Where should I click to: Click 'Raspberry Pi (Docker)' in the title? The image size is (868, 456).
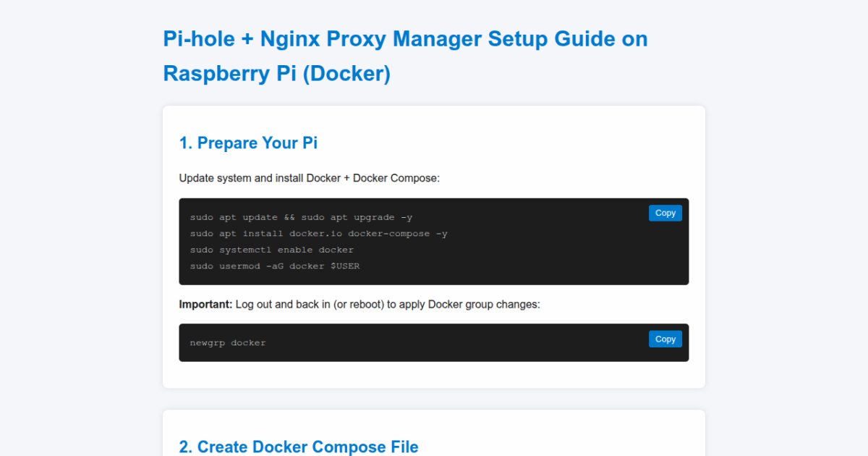tap(276, 73)
